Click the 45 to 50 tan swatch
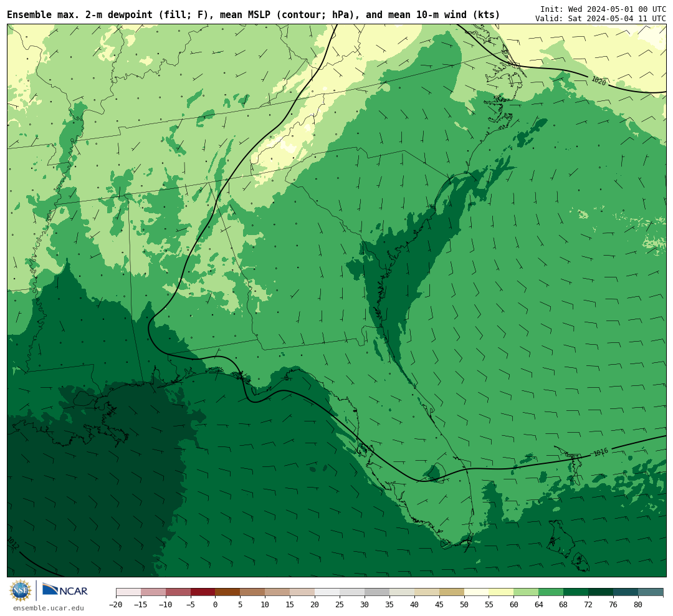The image size is (673, 616). click(452, 592)
